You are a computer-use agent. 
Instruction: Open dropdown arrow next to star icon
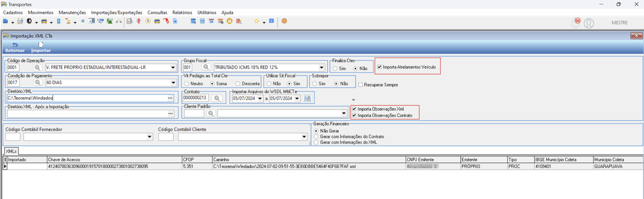click(x=264, y=22)
